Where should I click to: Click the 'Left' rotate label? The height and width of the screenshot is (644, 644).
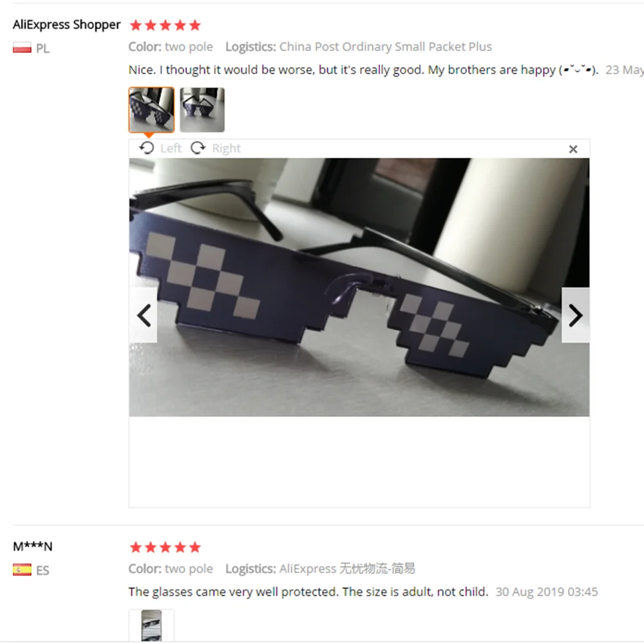pyautogui.click(x=171, y=148)
